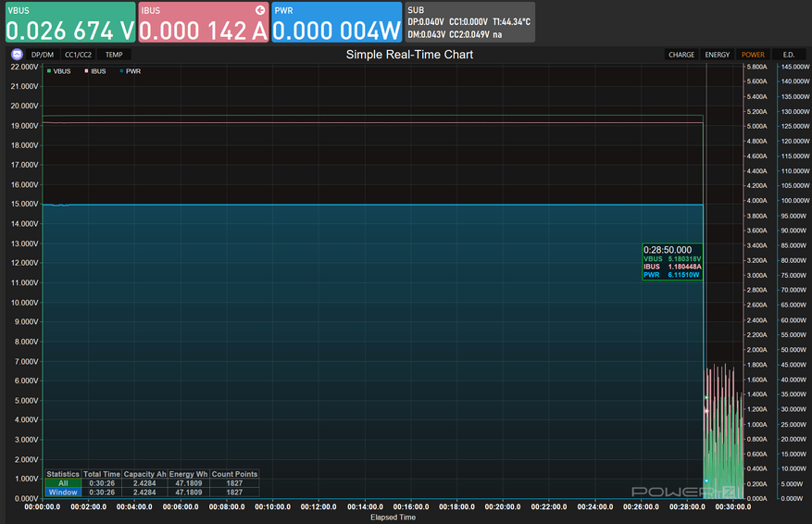Image resolution: width=812 pixels, height=524 pixels.
Task: Toggle the IBUS legend series marker
Action: (86, 71)
